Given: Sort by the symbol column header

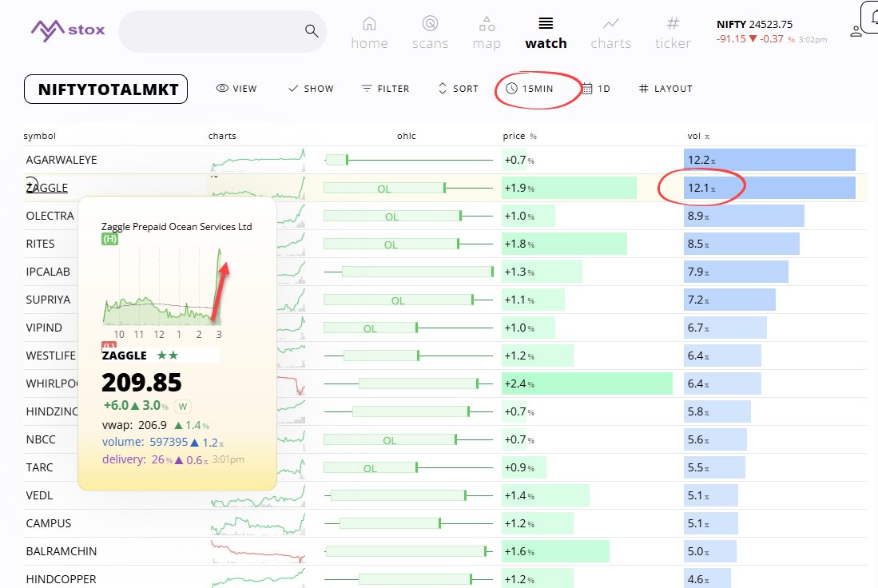Looking at the screenshot, I should 40,136.
